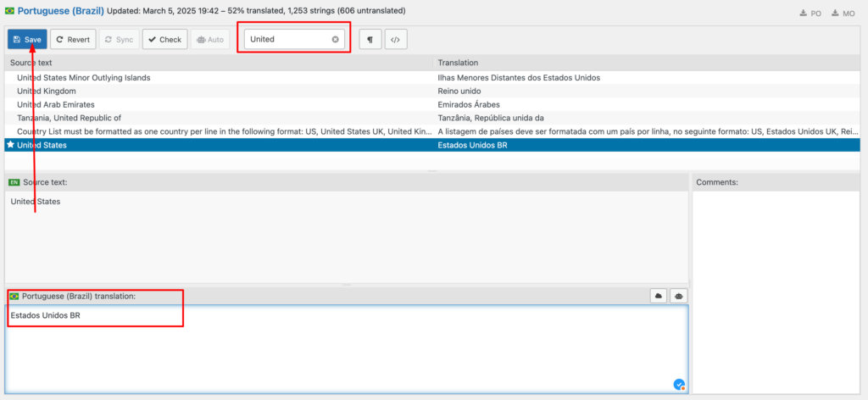Viewport: 868px width, 400px height.
Task: Click in the search field containing United
Action: click(x=287, y=39)
